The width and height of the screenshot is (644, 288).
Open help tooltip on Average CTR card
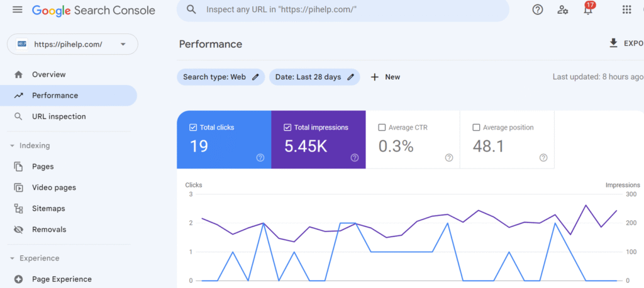(449, 157)
